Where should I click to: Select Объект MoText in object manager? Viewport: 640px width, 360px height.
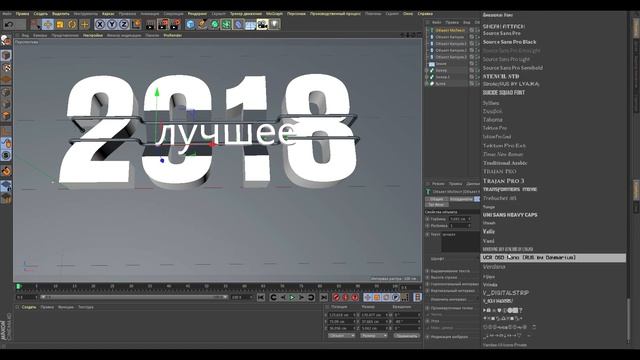pyautogui.click(x=449, y=30)
